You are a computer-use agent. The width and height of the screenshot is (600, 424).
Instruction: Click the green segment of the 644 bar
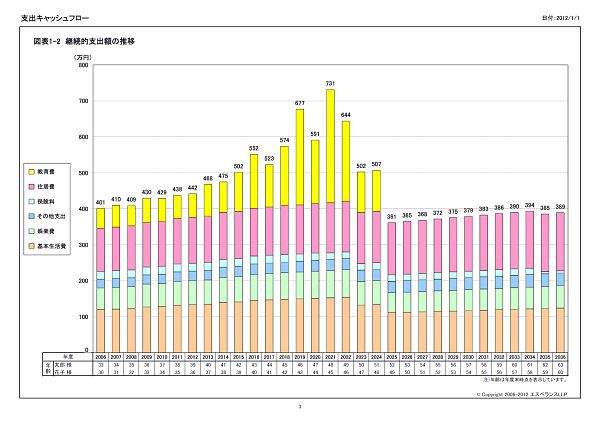click(346, 284)
